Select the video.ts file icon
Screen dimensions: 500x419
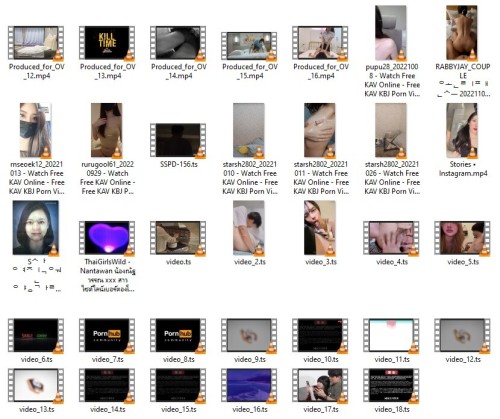[x=178, y=238]
